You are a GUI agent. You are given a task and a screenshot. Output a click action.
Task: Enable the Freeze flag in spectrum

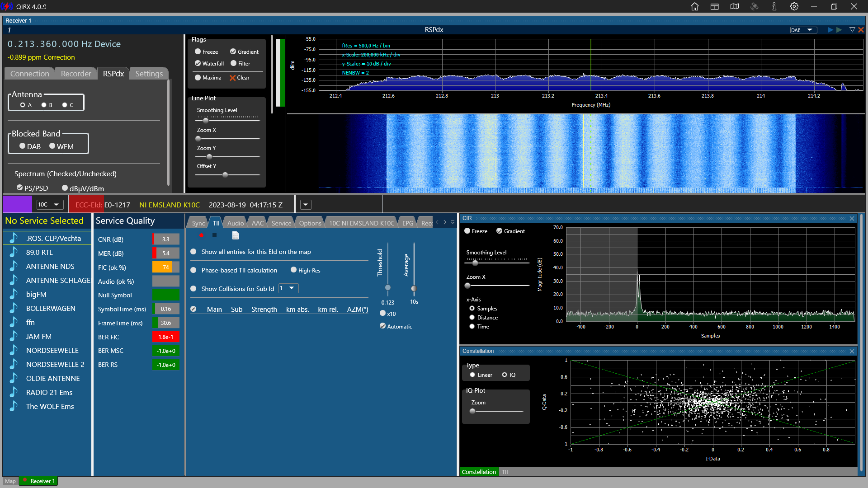click(x=198, y=52)
